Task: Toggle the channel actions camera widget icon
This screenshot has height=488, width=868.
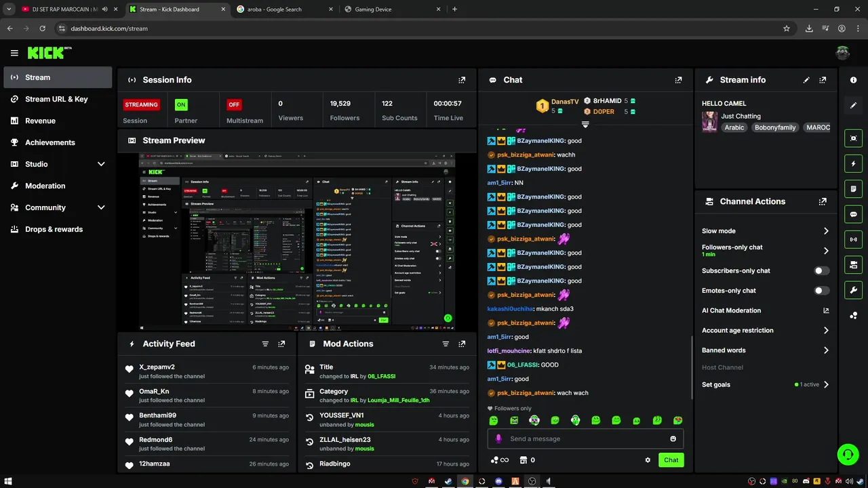Action: (x=854, y=264)
